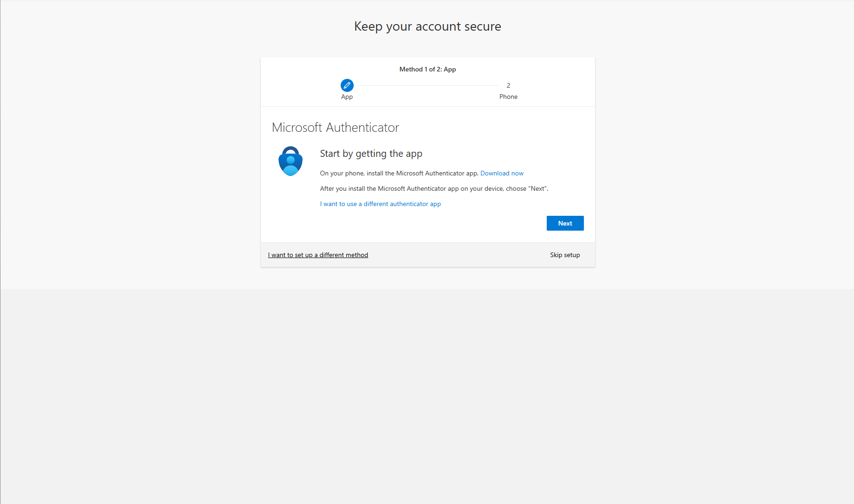Click the "Method 1 of 2: App" heading

click(x=427, y=69)
